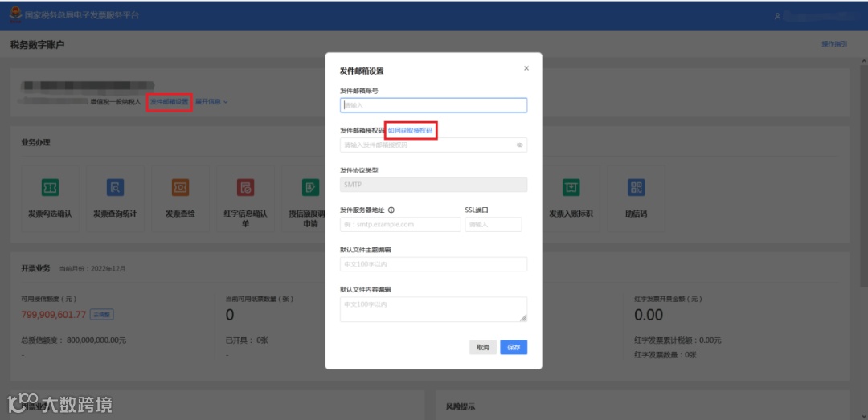Click the 保存 button
Viewport: 868px width, 420px height.
[x=514, y=348]
